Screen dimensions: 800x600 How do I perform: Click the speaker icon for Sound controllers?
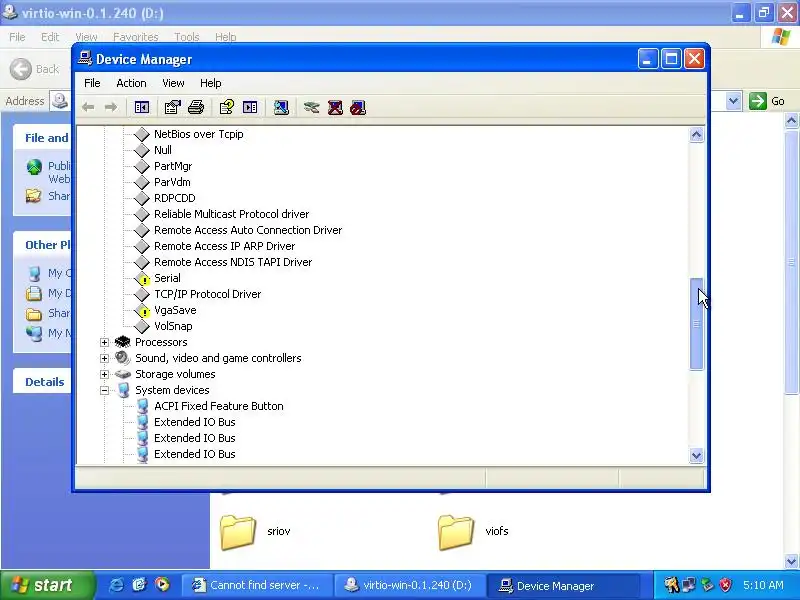(122, 358)
